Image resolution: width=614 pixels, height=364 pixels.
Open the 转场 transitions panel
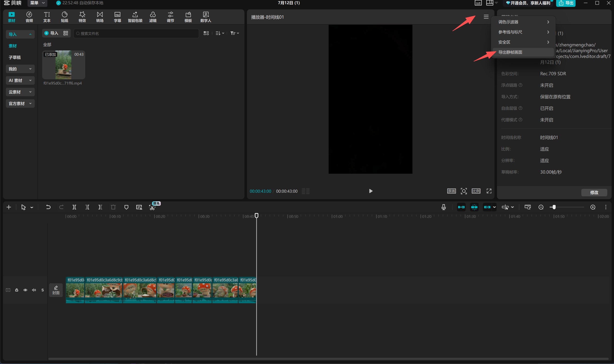pos(100,17)
